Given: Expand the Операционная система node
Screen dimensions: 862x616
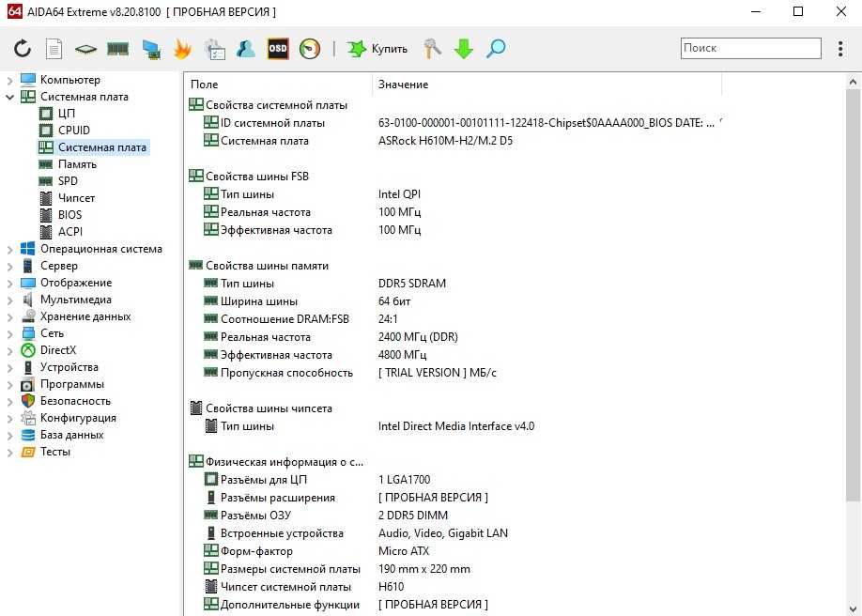Looking at the screenshot, I should tap(10, 250).
